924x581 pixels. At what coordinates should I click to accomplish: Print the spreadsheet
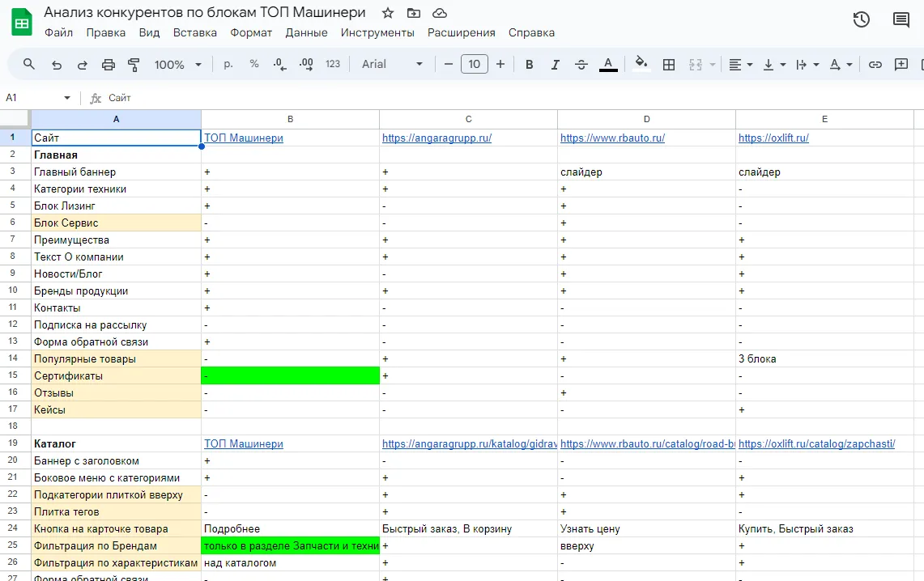coord(109,64)
